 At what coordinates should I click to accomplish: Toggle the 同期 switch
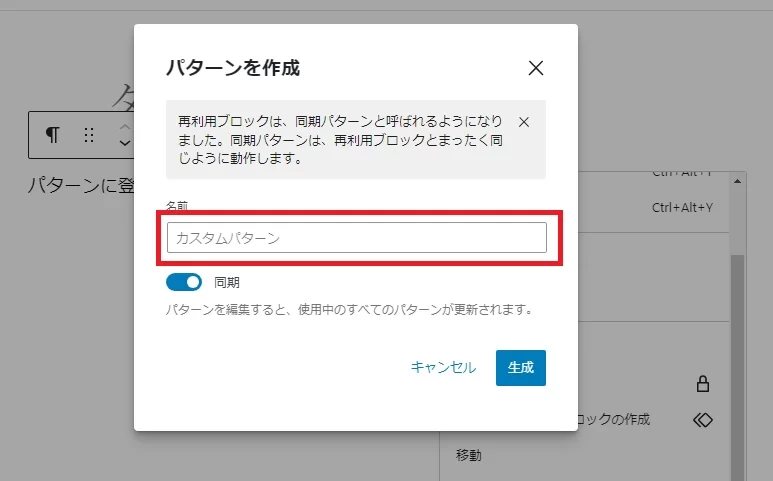click(x=184, y=282)
